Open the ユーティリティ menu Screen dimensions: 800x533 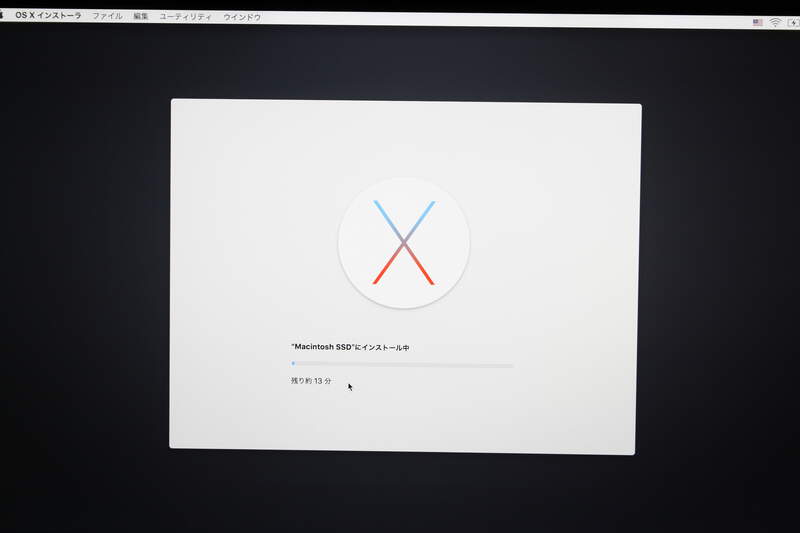coord(186,17)
